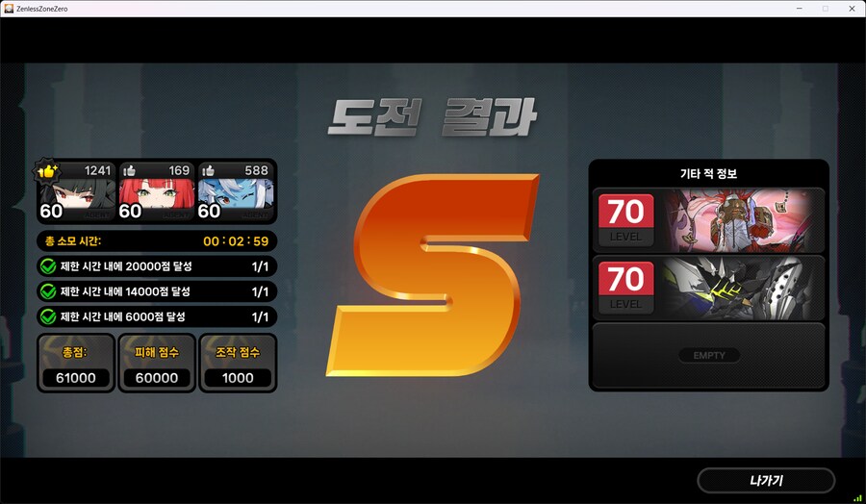Click the green check for 20000점 달성
The image size is (866, 504).
(48, 266)
